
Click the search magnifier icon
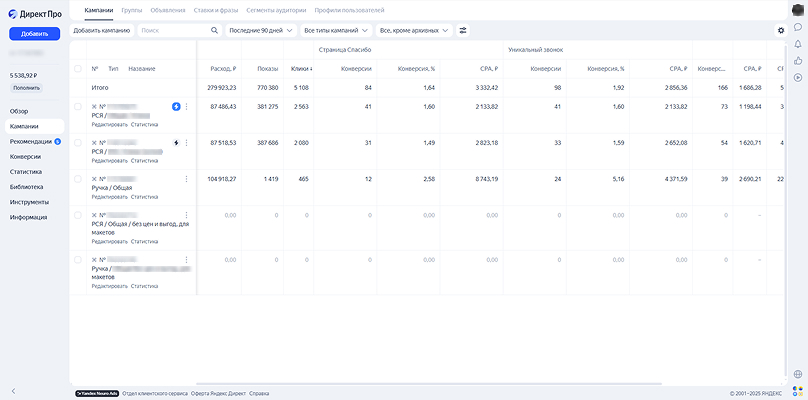[x=214, y=30]
